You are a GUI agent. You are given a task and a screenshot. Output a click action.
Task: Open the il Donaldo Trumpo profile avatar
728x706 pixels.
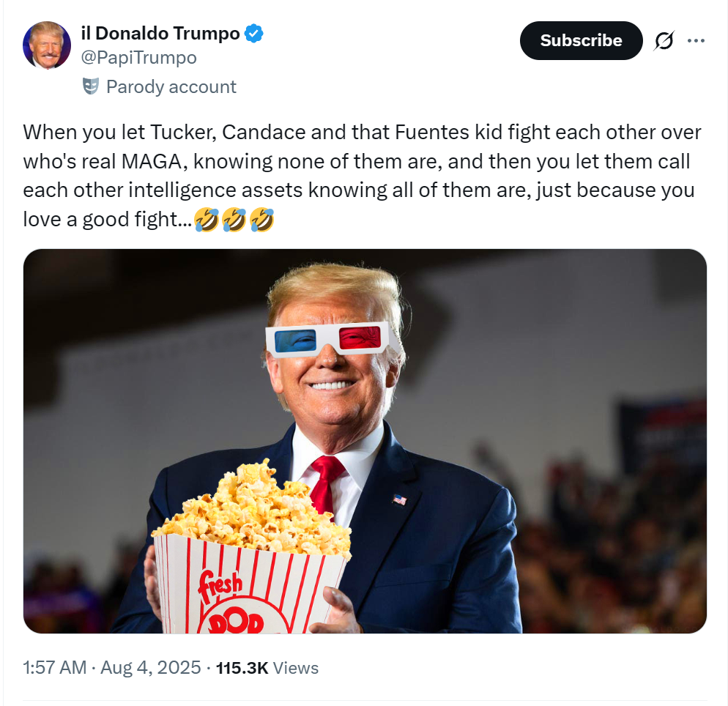46,45
